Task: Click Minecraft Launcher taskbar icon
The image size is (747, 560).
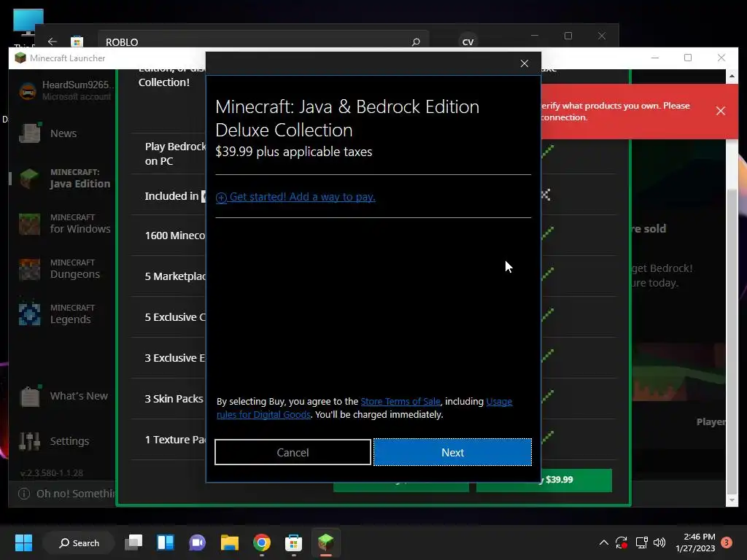Action: click(x=326, y=542)
